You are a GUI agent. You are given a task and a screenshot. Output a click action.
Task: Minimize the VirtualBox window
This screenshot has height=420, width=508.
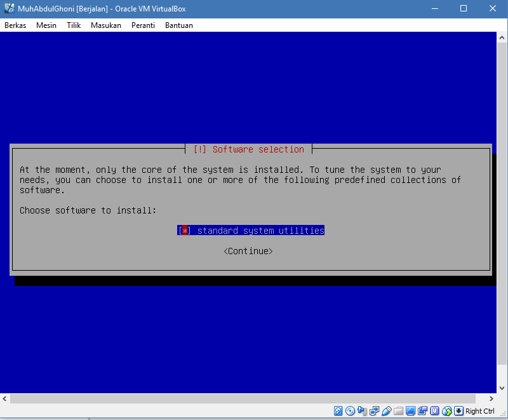click(435, 8)
